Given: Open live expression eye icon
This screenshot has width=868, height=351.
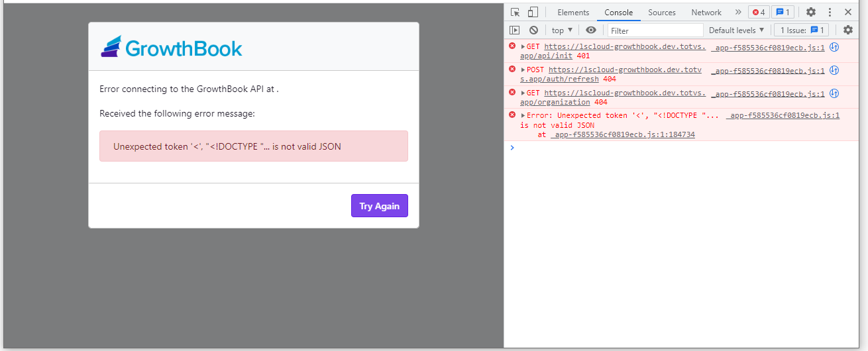Looking at the screenshot, I should click(x=591, y=30).
